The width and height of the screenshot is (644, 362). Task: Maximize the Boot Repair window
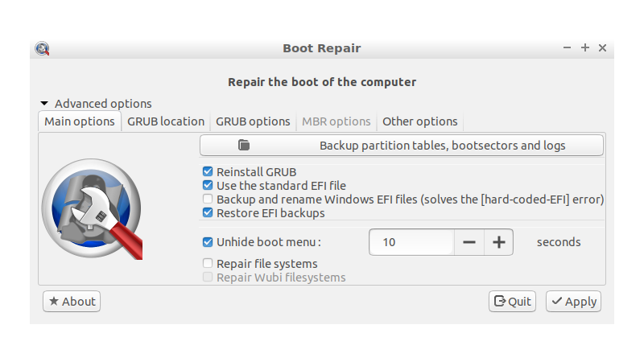tap(585, 48)
